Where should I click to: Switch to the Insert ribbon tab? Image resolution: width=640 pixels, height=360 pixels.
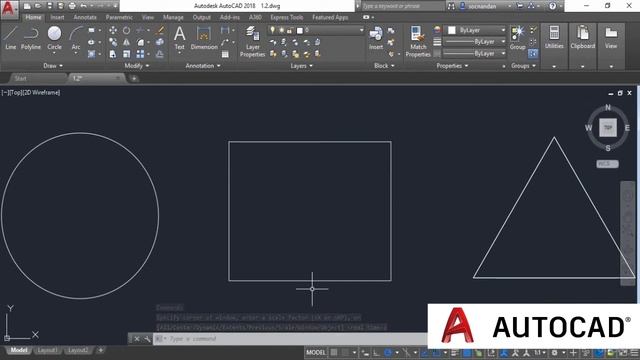click(x=57, y=17)
